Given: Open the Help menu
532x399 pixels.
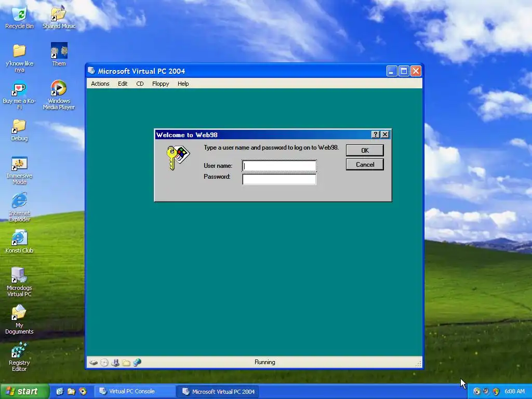Looking at the screenshot, I should [x=183, y=84].
